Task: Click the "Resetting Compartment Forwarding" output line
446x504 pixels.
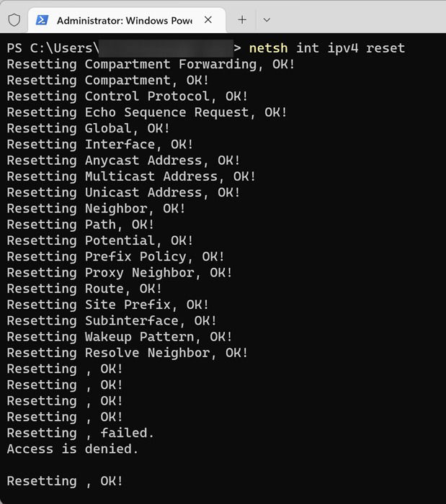Action: 151,64
